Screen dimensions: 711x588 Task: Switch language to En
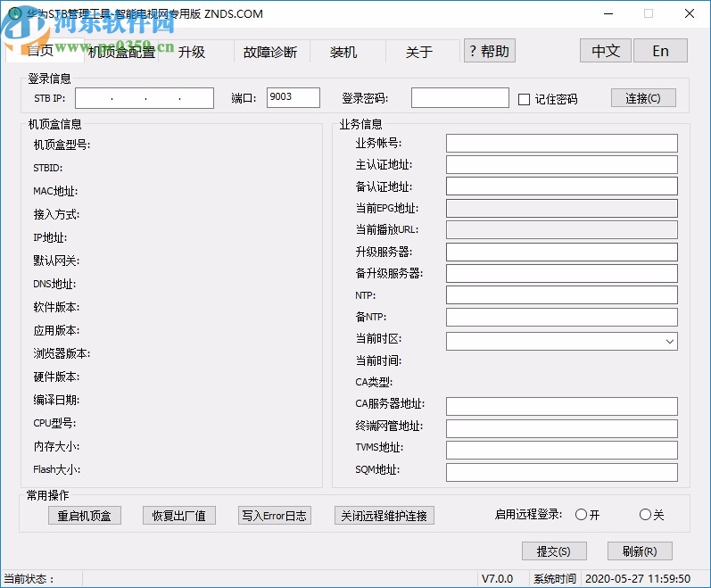tap(660, 51)
